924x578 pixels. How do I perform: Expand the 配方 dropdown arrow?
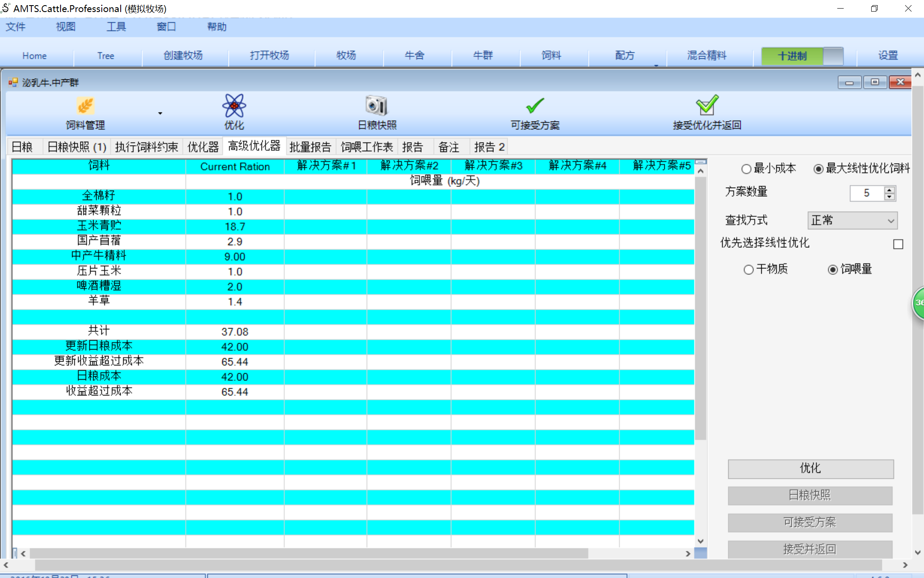click(x=656, y=65)
